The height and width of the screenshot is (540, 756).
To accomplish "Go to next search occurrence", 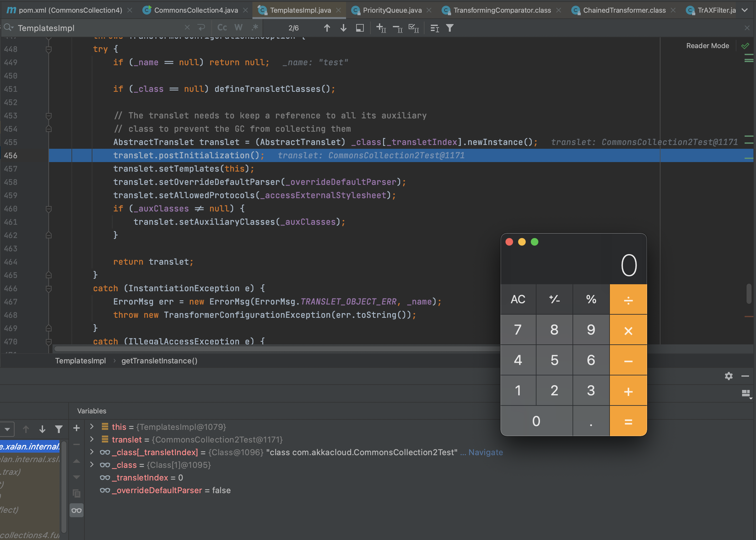I will [x=343, y=28].
